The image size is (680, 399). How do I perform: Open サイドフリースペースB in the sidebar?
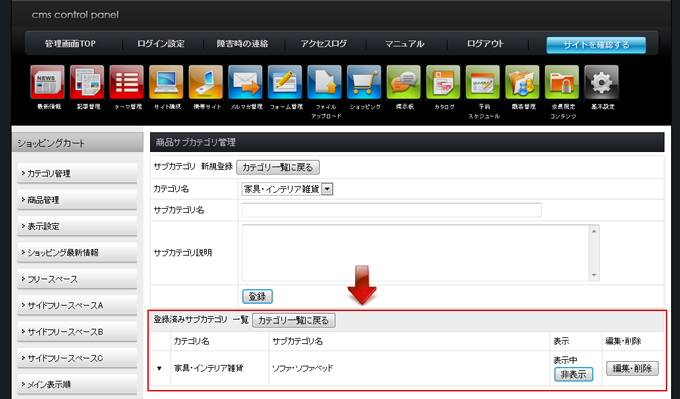click(77, 332)
